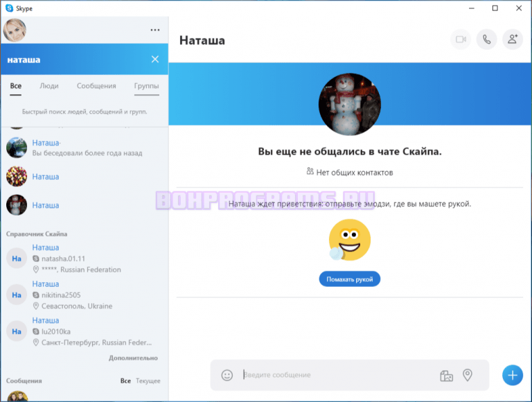The image size is (532, 402).
Task: Click Севастополь, Ukraine location text
Action: tap(77, 306)
